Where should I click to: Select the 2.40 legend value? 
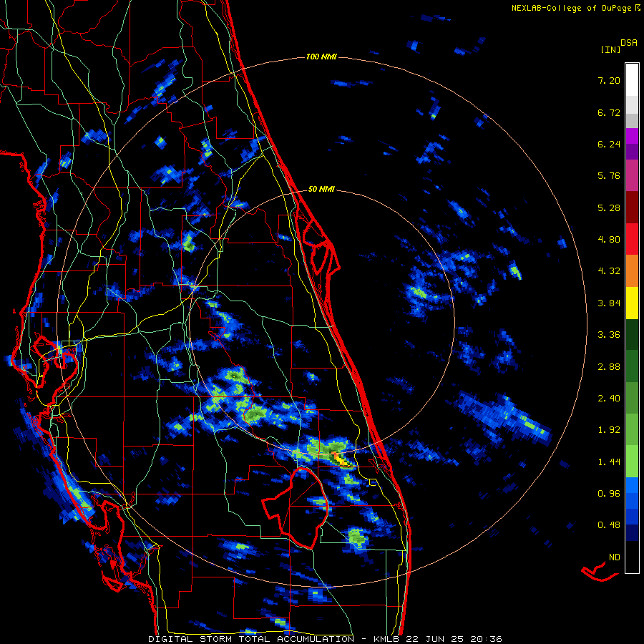609,399
